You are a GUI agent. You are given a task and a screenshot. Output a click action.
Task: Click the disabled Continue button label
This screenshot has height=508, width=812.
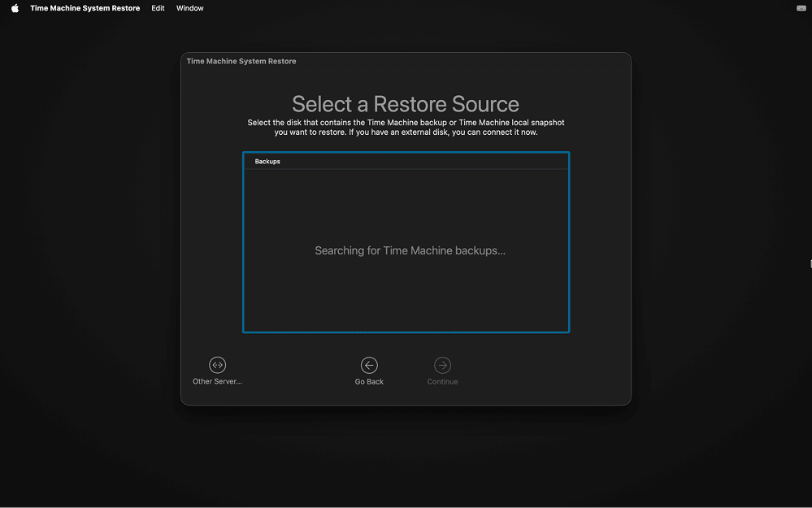click(x=442, y=380)
